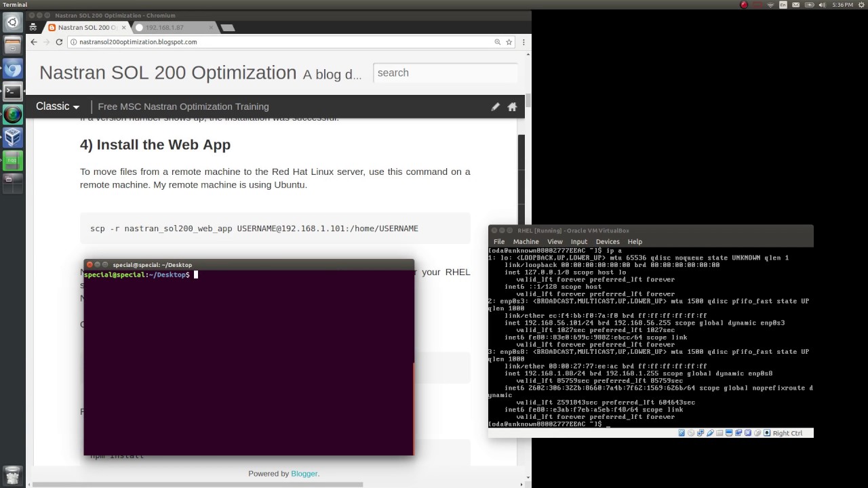Switch to the 192.168.1.87 tab
This screenshot has height=488, width=868.
172,28
